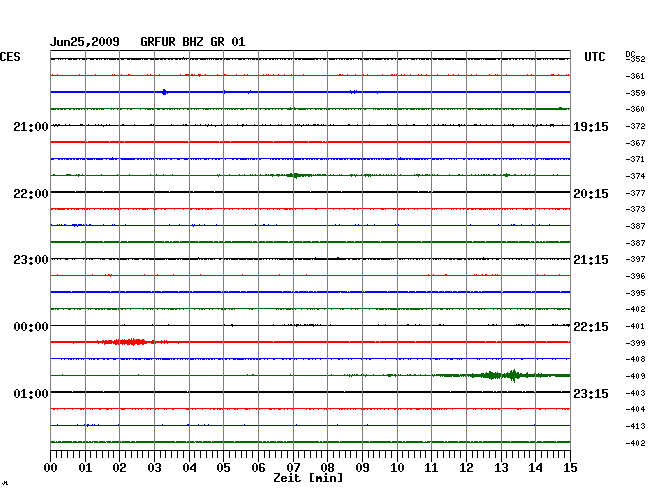
Task: Click the green seismic event near minute 07
Action: click(295, 175)
